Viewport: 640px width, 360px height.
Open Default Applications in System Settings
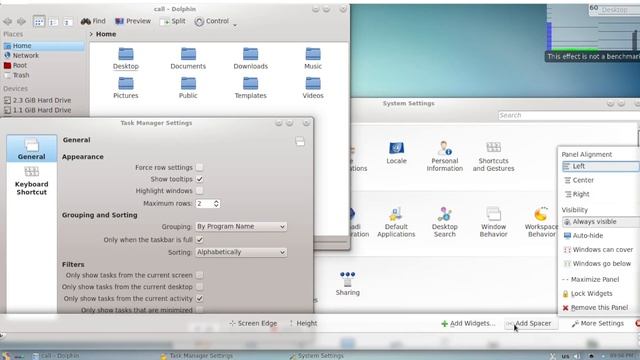coord(396,222)
